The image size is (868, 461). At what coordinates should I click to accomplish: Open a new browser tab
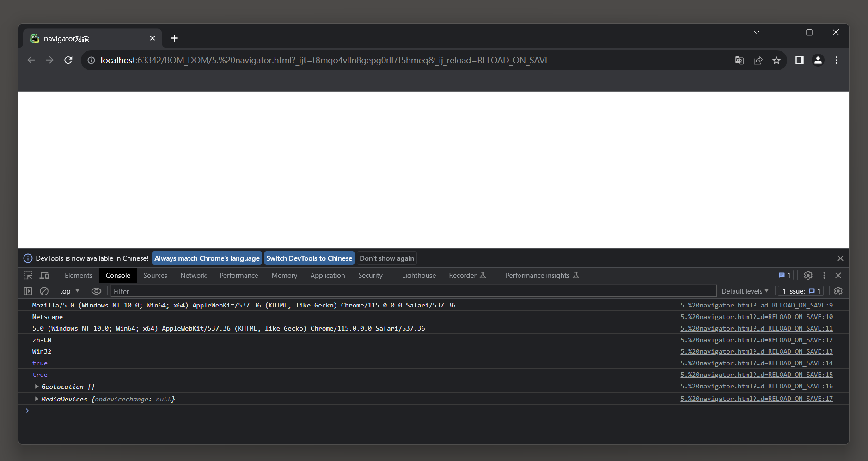tap(174, 38)
